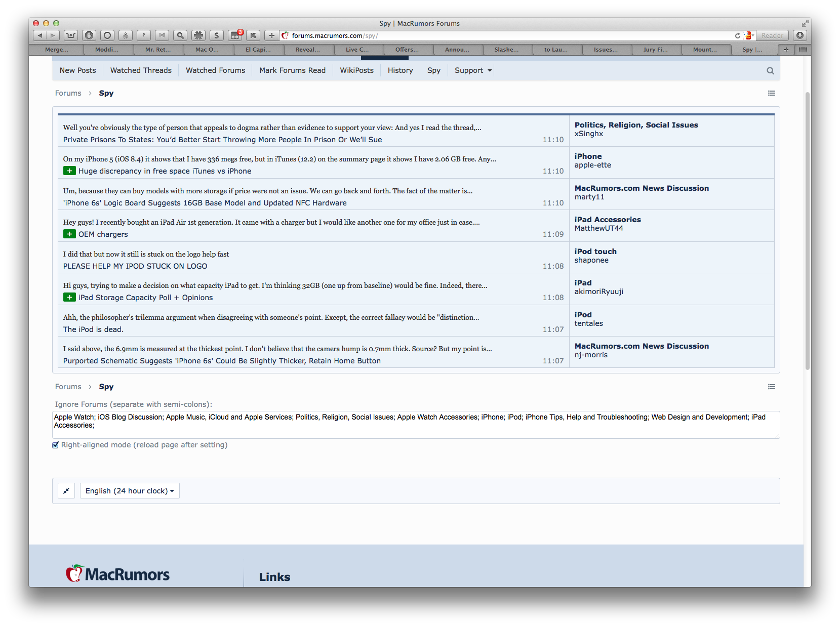Image resolution: width=840 pixels, height=627 pixels.
Task: Click the Safari address bar URL
Action: point(506,35)
